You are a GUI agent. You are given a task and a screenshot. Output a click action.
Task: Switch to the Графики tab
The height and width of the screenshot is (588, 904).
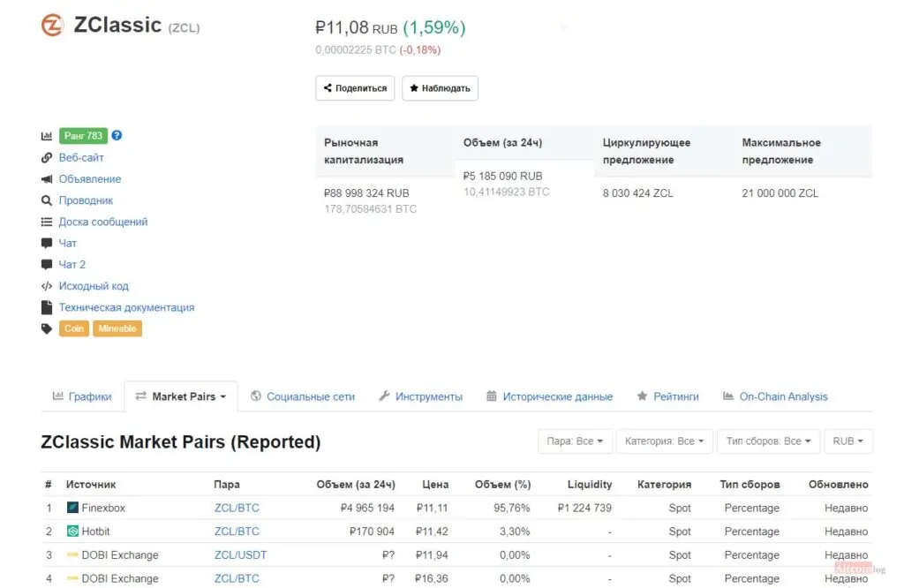click(x=82, y=396)
